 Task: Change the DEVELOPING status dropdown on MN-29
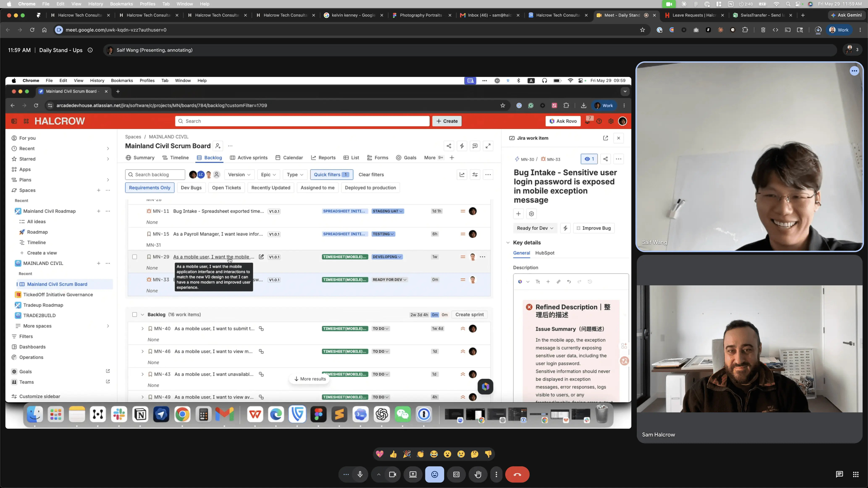point(387,257)
